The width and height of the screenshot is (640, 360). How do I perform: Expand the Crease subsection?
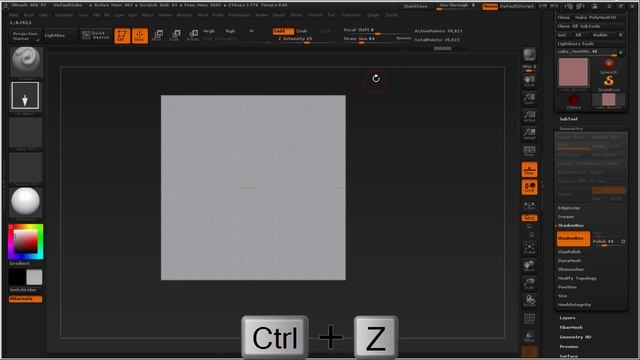click(566, 217)
